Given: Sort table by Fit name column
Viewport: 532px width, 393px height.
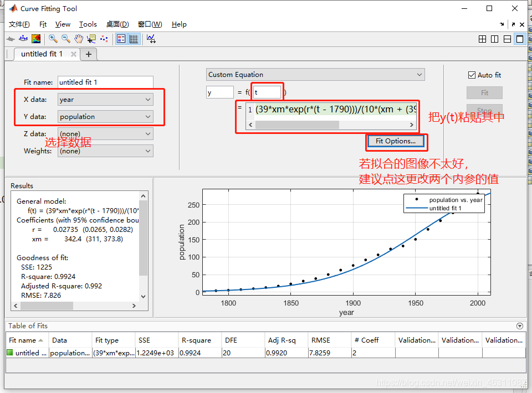Looking at the screenshot, I should click(x=28, y=340).
